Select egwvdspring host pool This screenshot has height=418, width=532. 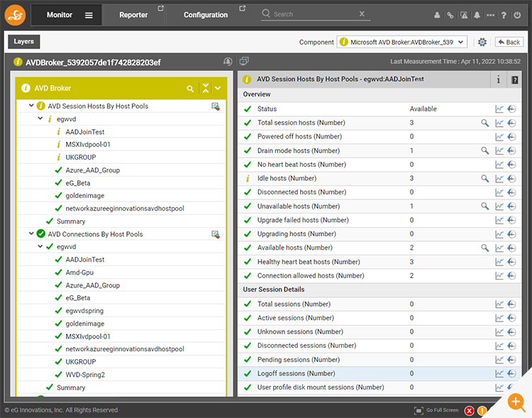pyautogui.click(x=84, y=311)
